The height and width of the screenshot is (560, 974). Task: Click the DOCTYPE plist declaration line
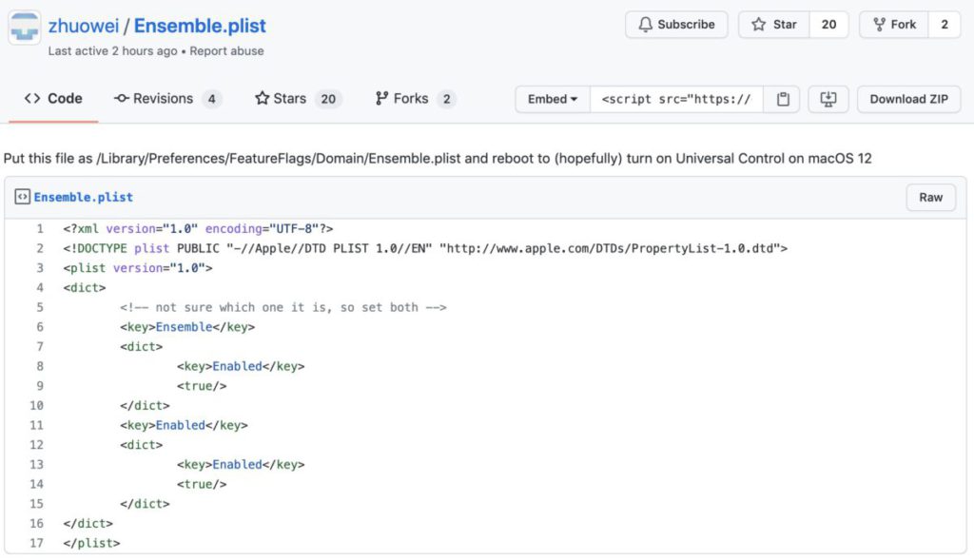tap(425, 248)
